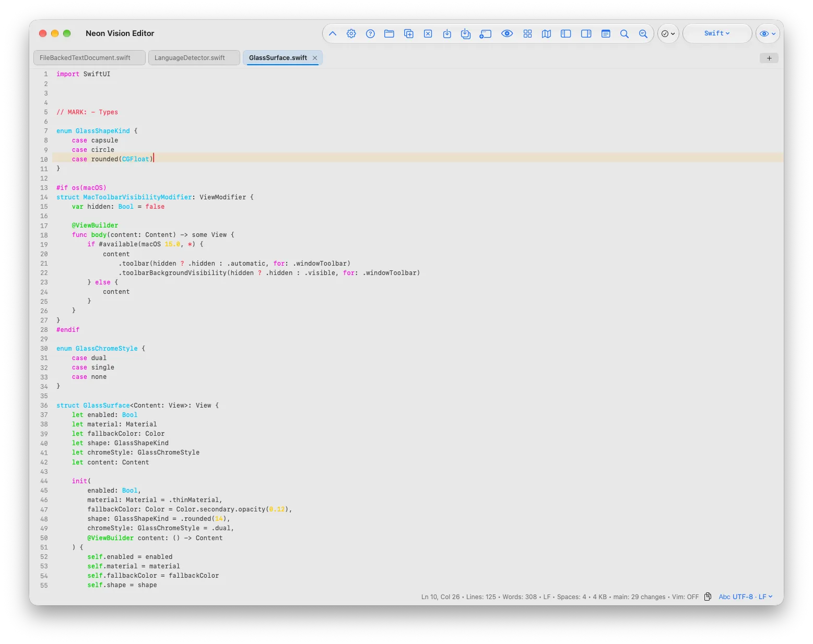813x644 pixels.
Task: Click main: 29 changes in status bar
Action: 639,597
